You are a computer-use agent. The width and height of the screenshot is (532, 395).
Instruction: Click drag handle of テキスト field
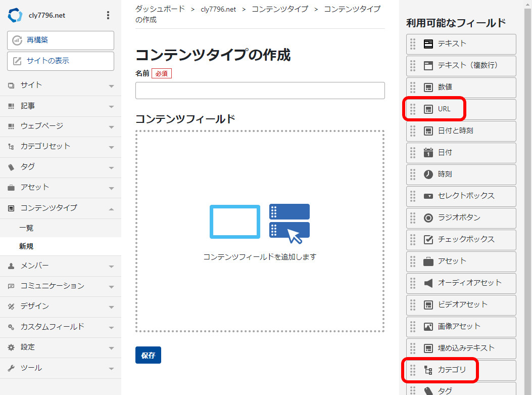pyautogui.click(x=413, y=44)
